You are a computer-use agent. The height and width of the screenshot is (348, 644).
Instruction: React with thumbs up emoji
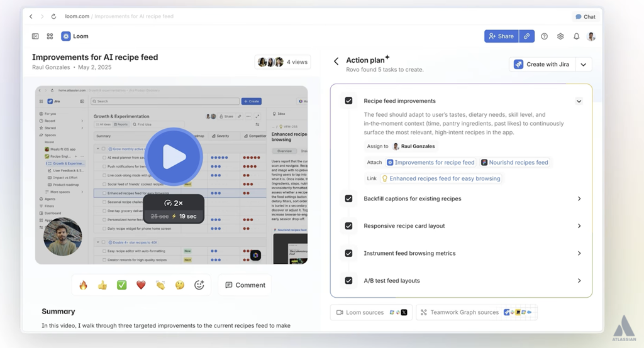[x=103, y=285]
